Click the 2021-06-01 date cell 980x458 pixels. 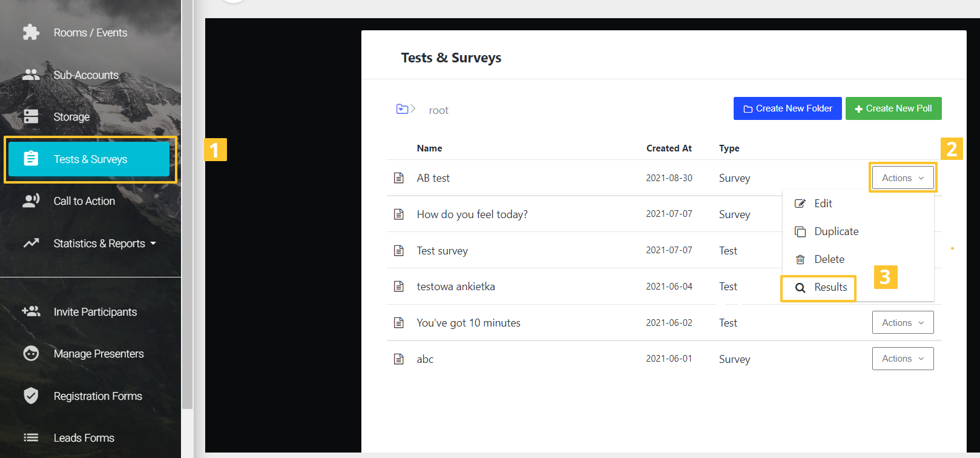(x=669, y=359)
